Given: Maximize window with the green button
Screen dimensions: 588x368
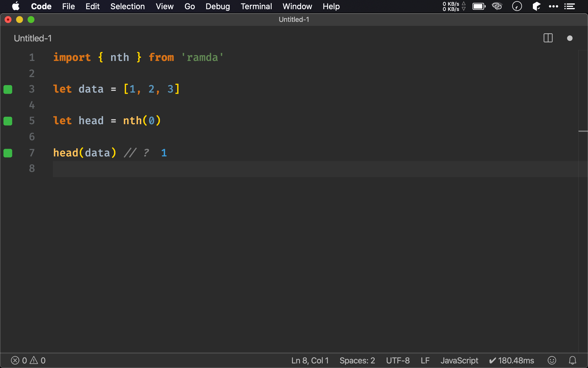Looking at the screenshot, I should [31, 20].
